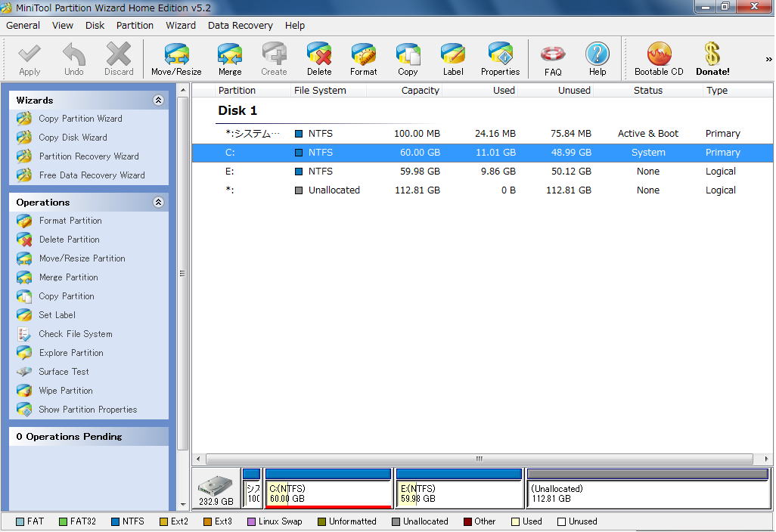Select the 100.00 MB system reserved row
This screenshot has width=776, height=532.
tap(483, 134)
